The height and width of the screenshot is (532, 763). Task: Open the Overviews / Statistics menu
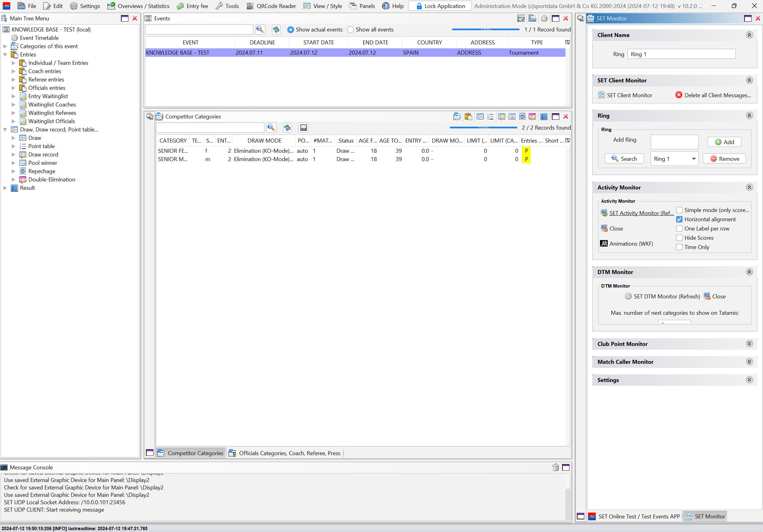(x=139, y=6)
